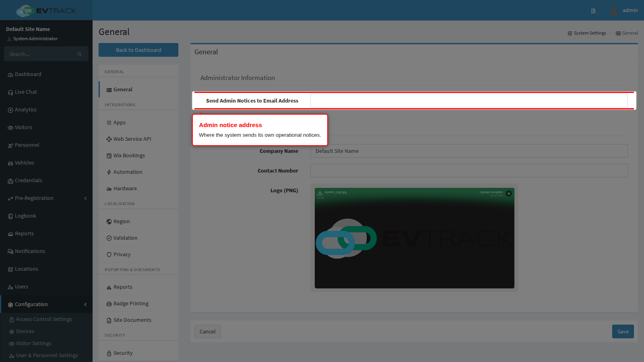Click the Default Site Name heading
The width and height of the screenshot is (644, 362).
click(x=28, y=29)
